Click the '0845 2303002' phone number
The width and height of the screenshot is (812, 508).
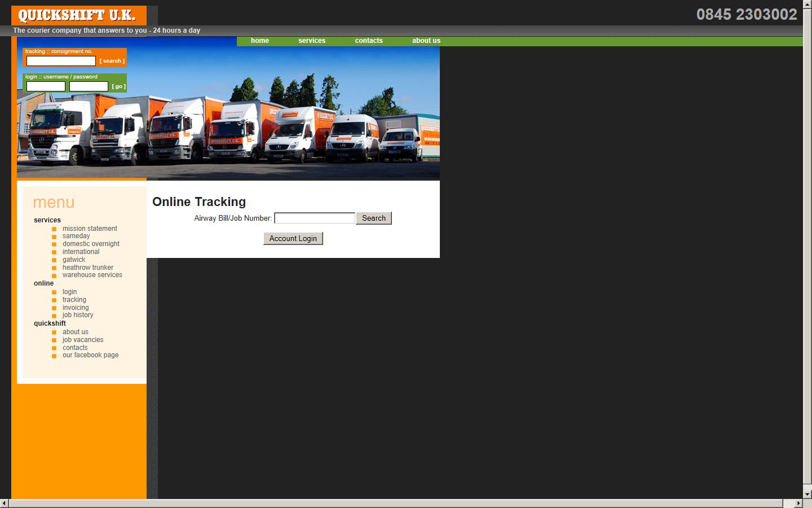pyautogui.click(x=747, y=15)
